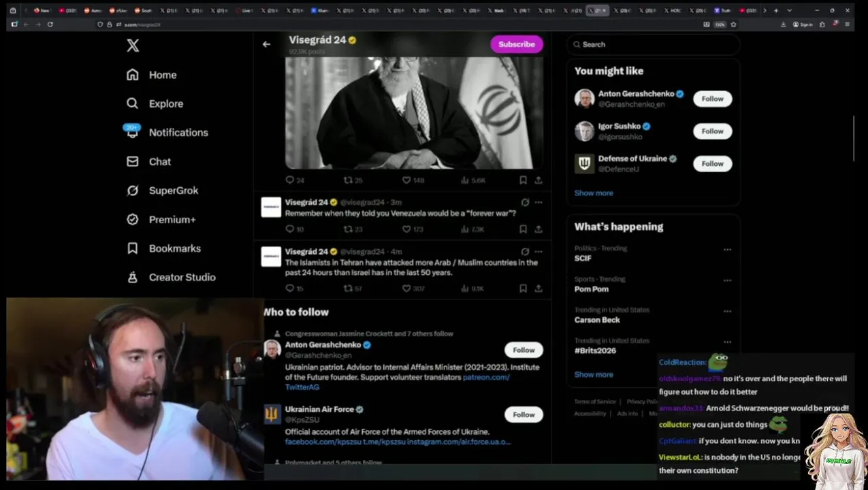Go back using the profile header arrow
This screenshot has height=490, width=868.
pyautogui.click(x=266, y=44)
